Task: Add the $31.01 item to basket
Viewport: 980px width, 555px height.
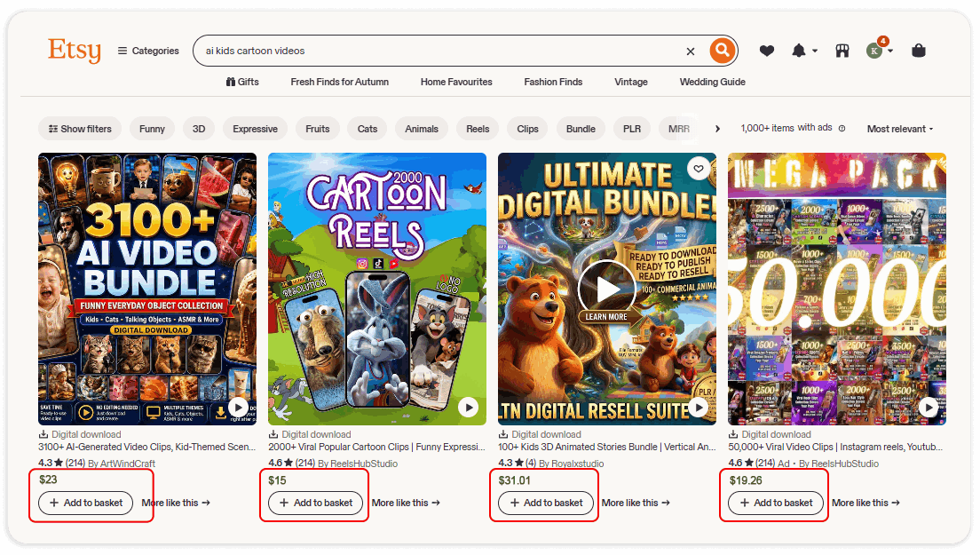Action: click(x=546, y=503)
